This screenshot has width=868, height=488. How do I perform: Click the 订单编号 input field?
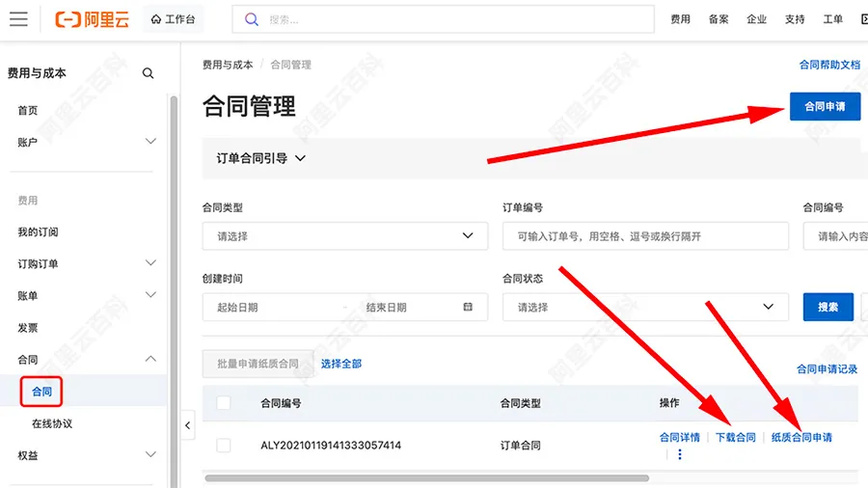645,236
